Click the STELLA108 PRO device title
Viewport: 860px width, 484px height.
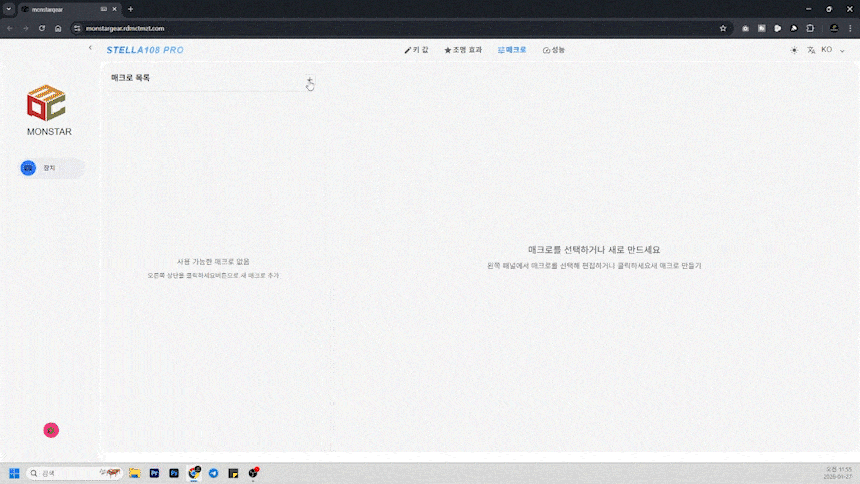[145, 50]
